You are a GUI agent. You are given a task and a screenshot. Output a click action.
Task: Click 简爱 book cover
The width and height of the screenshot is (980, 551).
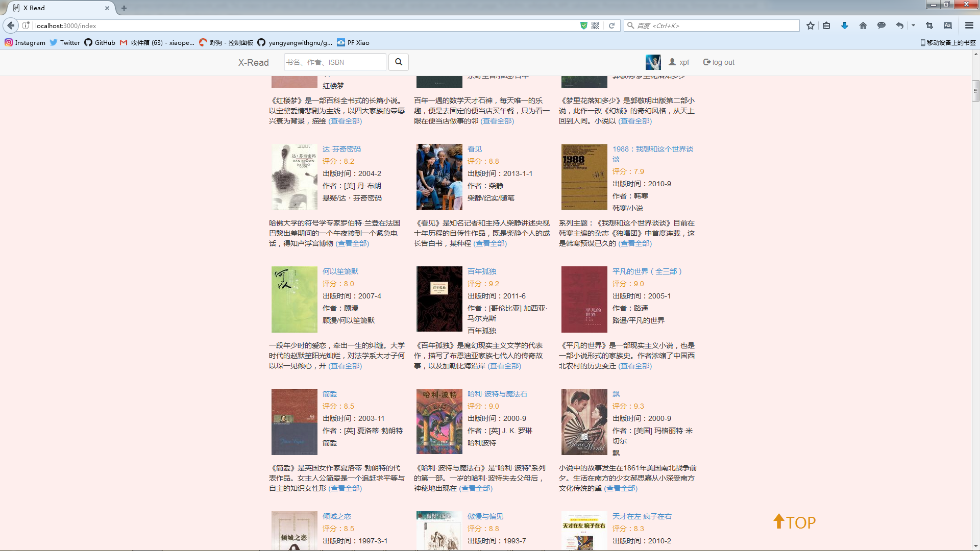click(x=295, y=422)
